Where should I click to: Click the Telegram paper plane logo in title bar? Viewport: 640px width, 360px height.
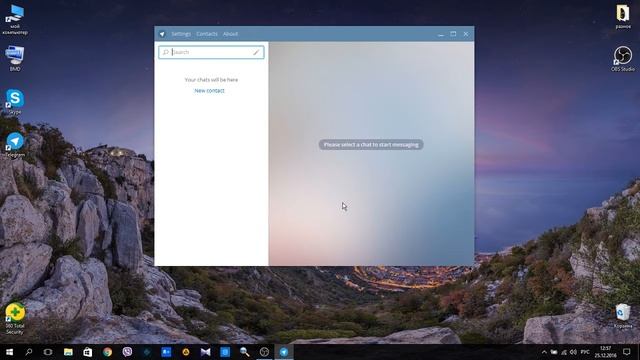pyautogui.click(x=162, y=34)
